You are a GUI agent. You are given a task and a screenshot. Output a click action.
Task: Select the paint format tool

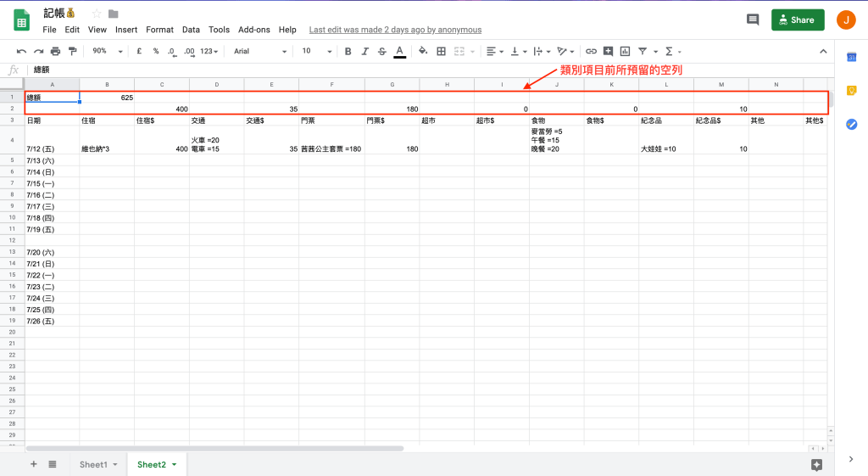point(72,51)
